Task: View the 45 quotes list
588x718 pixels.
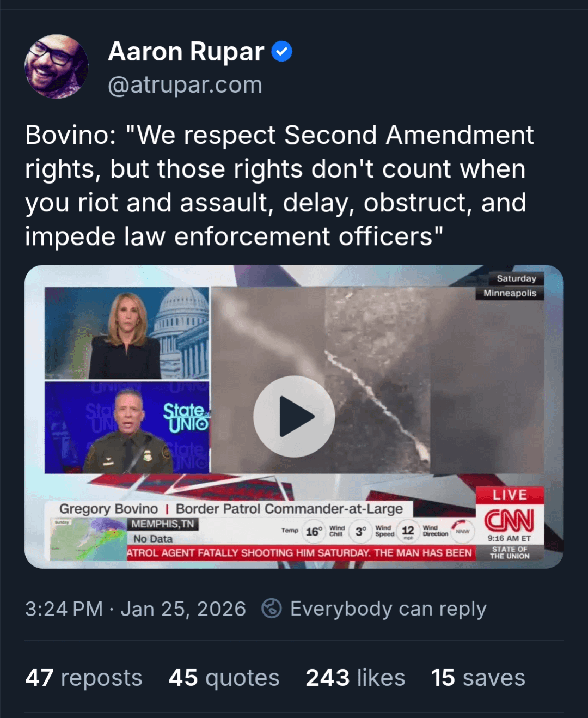Action: point(224,678)
